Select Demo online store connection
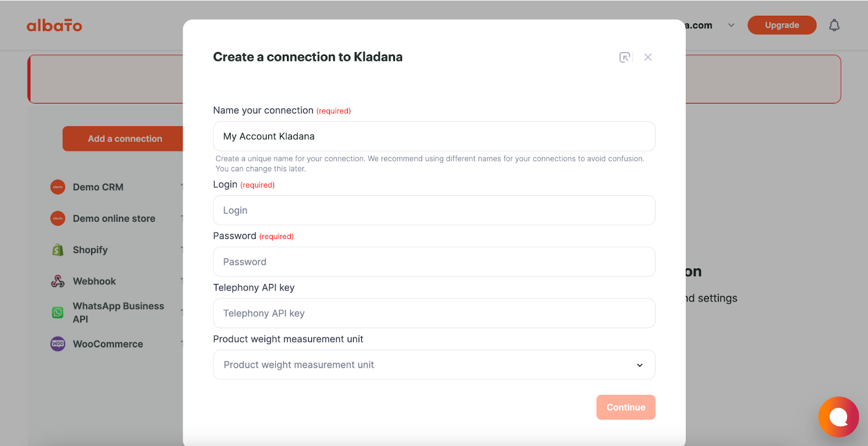Viewport: 868px width, 446px height. tap(114, 218)
